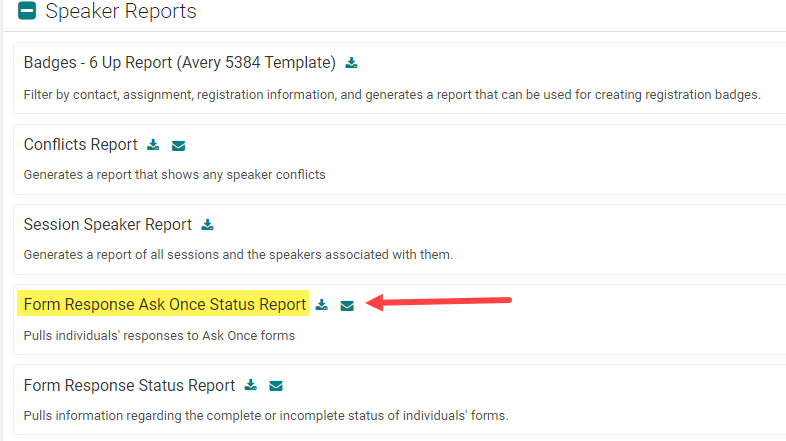Download the Badges 6 Up Report
The image size is (786, 441).
351,63
